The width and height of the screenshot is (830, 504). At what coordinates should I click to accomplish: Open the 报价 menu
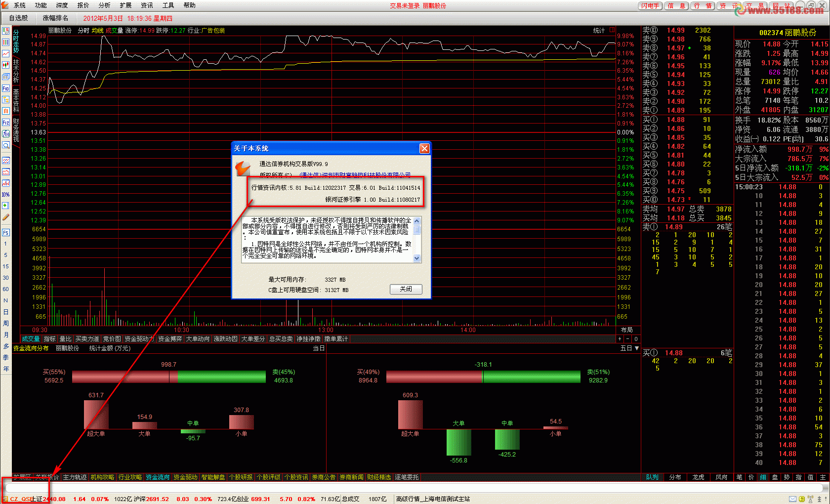[x=83, y=5]
